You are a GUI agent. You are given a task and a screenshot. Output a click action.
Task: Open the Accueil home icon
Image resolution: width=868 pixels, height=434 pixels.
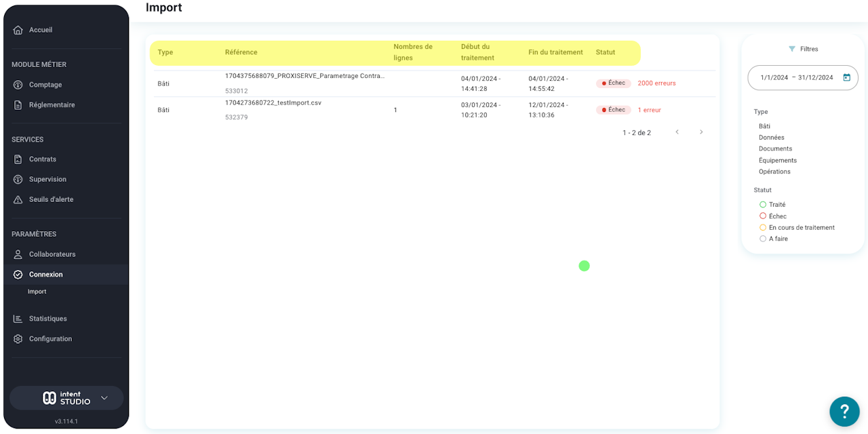(x=18, y=30)
